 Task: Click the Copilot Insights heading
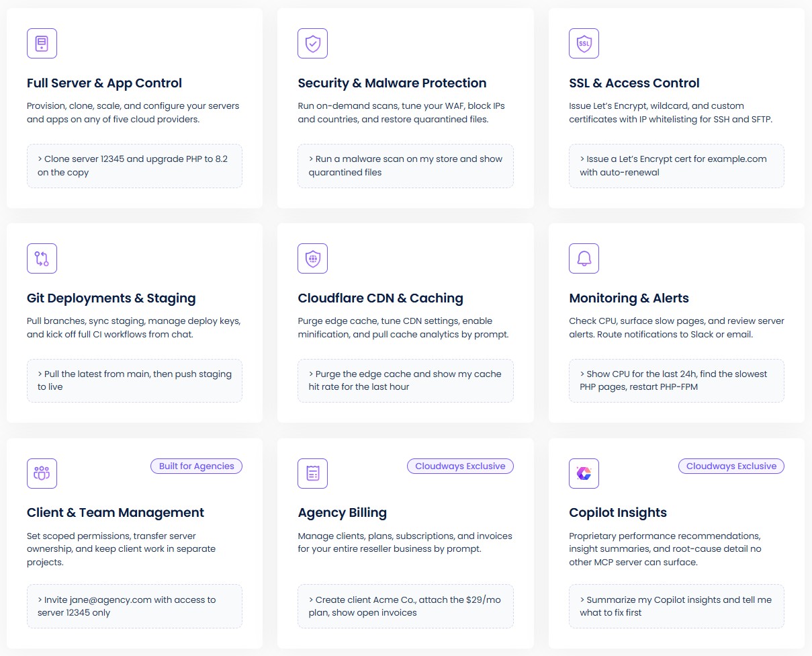pos(618,513)
